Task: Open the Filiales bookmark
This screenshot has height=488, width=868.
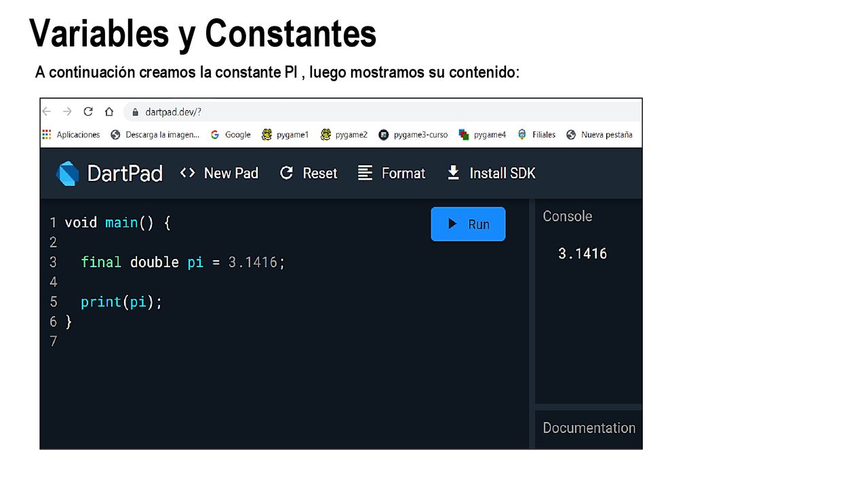Action: [536, 135]
